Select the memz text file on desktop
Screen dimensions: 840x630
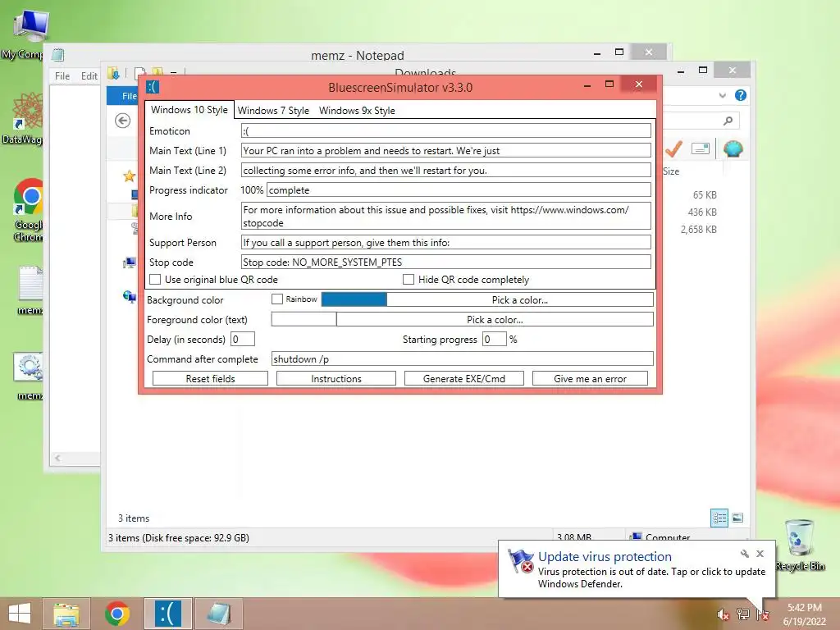(30, 290)
